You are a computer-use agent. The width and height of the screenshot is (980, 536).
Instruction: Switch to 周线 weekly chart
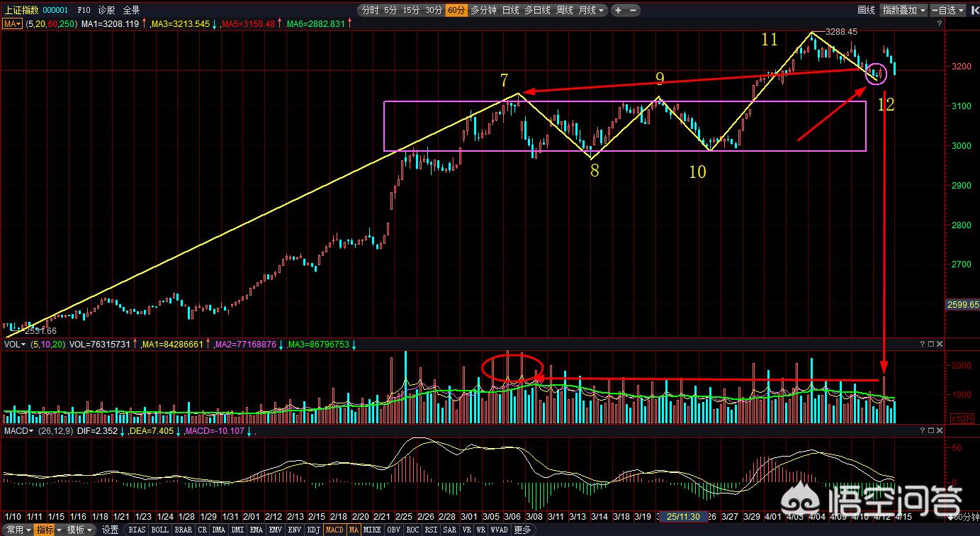click(565, 10)
